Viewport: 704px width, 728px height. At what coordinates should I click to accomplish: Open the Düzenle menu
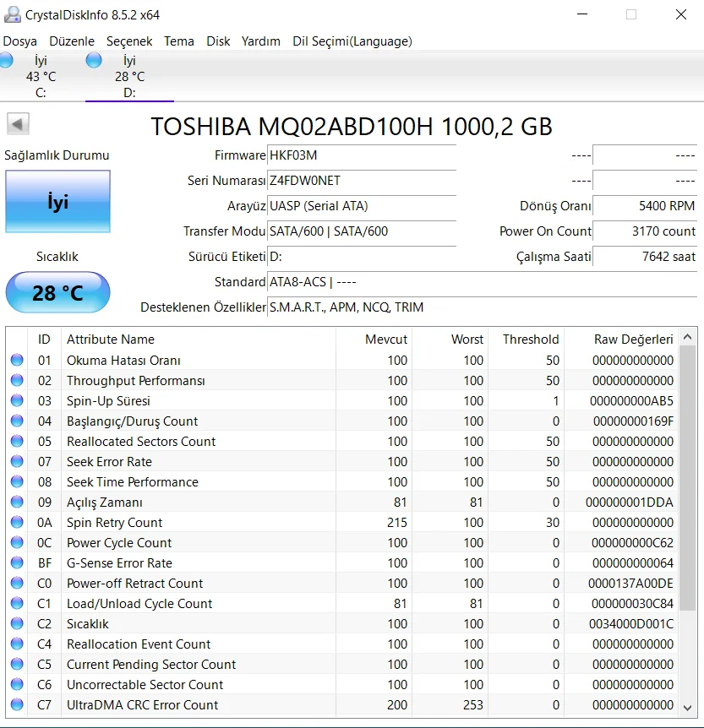[x=72, y=41]
